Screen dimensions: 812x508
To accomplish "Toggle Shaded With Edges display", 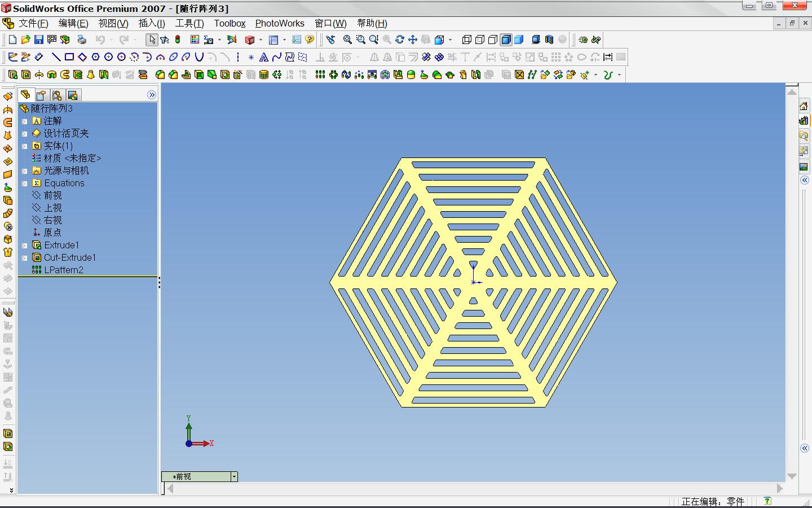I will click(x=506, y=40).
